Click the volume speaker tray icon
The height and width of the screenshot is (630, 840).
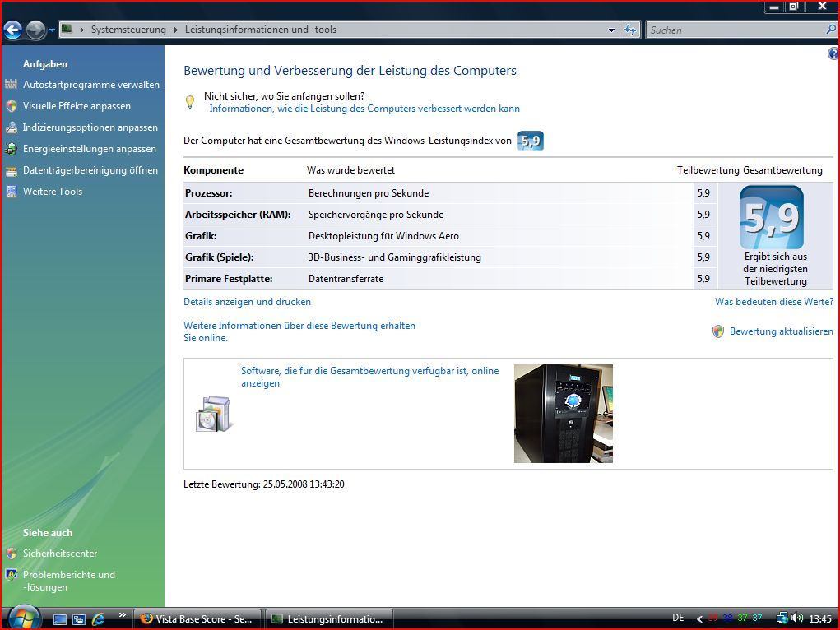click(797, 618)
